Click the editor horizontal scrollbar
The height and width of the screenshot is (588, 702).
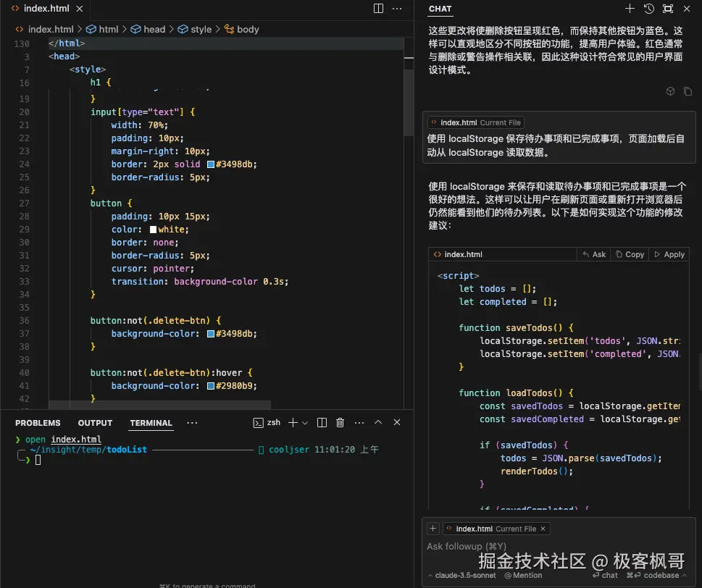click(x=159, y=405)
